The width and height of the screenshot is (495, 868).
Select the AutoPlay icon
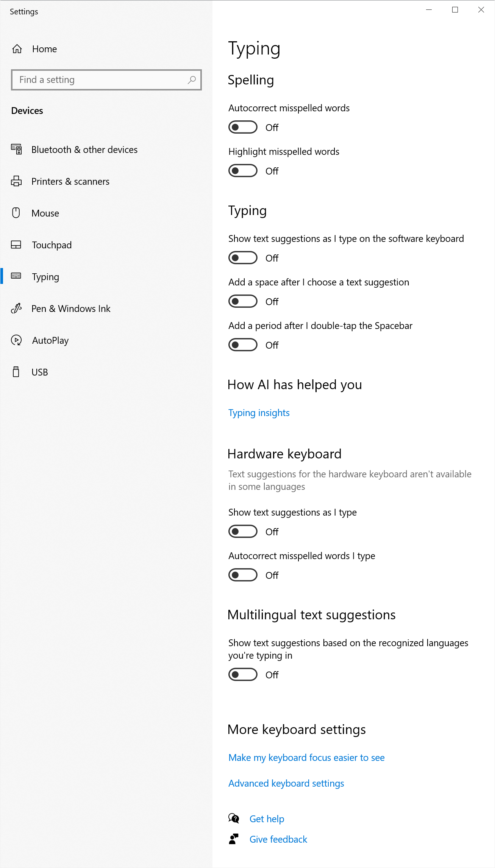16,340
